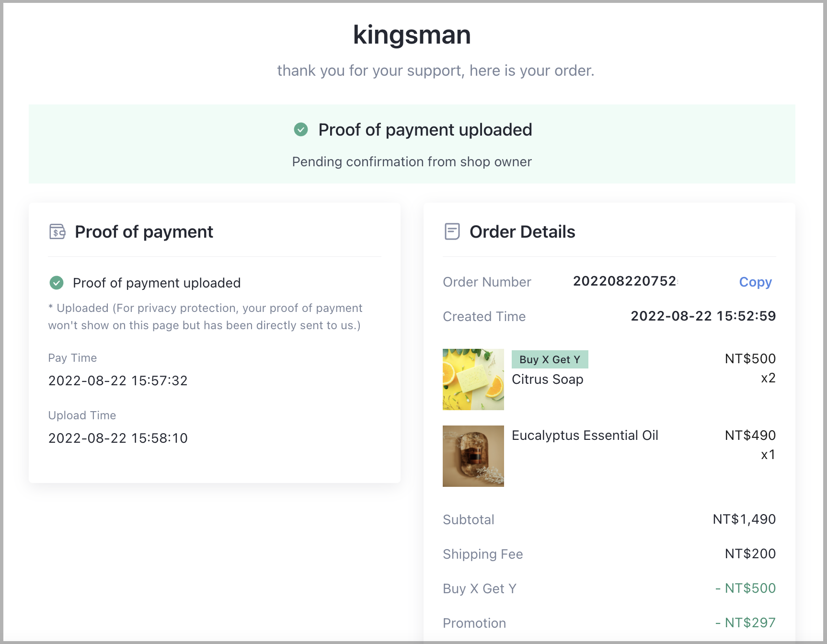
Task: Click the wallet icon beside Proof of payment
Action: [57, 231]
